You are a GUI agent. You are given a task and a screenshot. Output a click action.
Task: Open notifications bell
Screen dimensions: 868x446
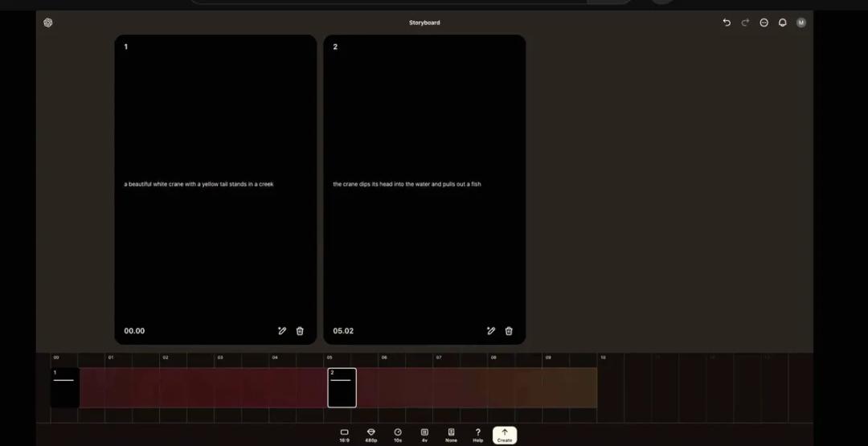(x=782, y=23)
